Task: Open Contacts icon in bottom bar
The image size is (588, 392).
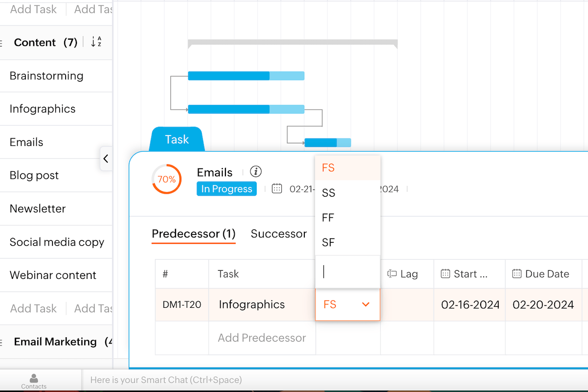Action: [34, 381]
